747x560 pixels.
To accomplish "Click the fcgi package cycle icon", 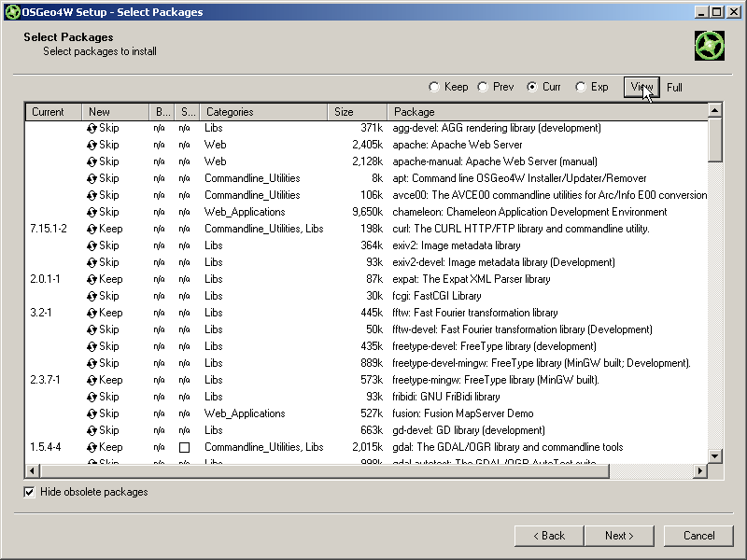I will coord(92,296).
